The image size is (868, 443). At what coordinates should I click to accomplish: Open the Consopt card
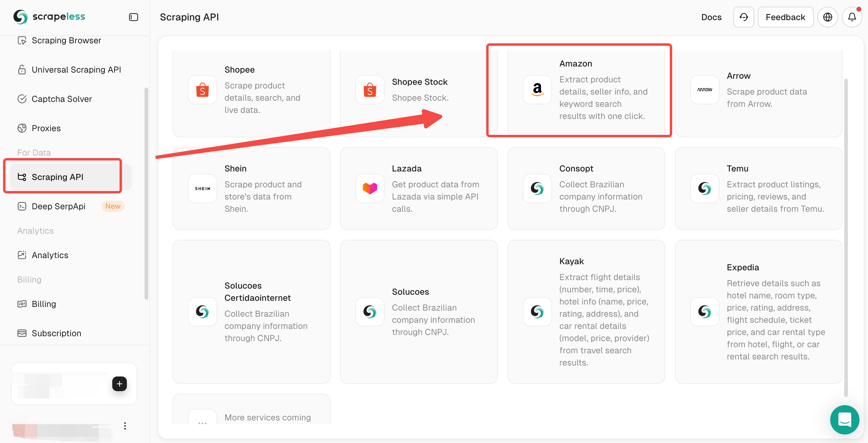(x=586, y=189)
